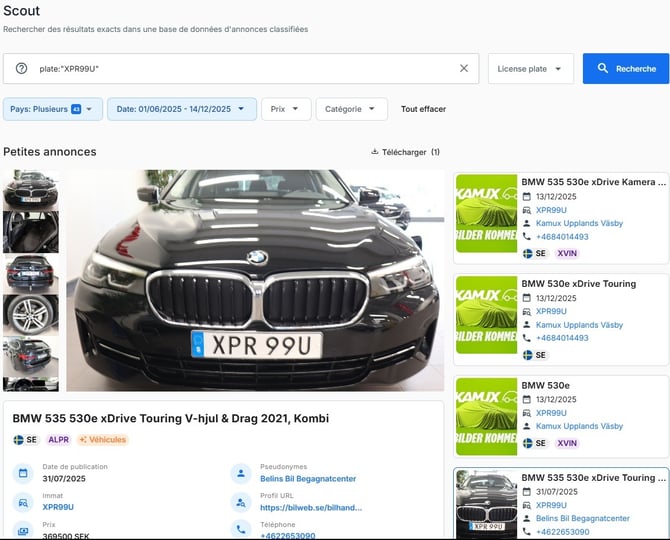Image resolution: width=670 pixels, height=540 pixels.
Task: Open the BMW 530e xDrive Touring listing card
Action: pos(561,320)
